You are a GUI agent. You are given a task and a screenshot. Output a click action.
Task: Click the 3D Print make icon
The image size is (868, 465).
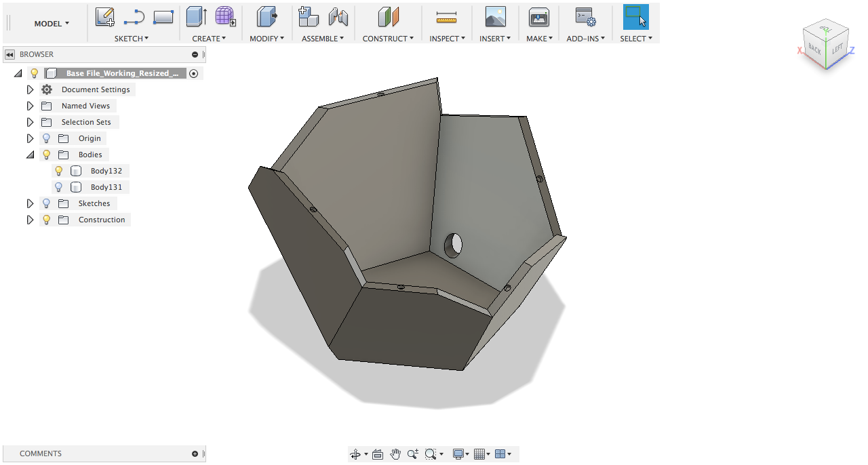tap(539, 16)
